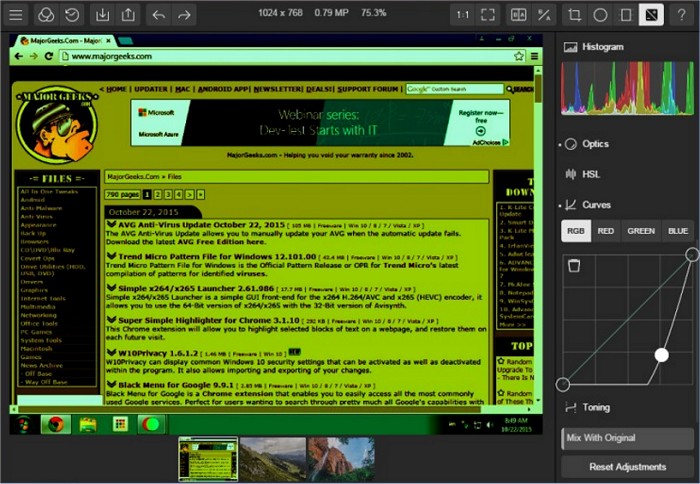Toggle the adjustments panel icon

[651, 15]
